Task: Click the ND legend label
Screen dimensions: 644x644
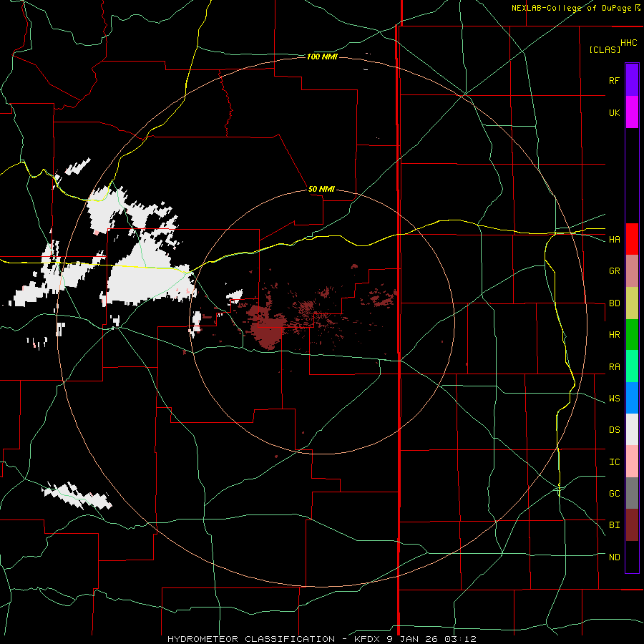Action: click(x=614, y=557)
